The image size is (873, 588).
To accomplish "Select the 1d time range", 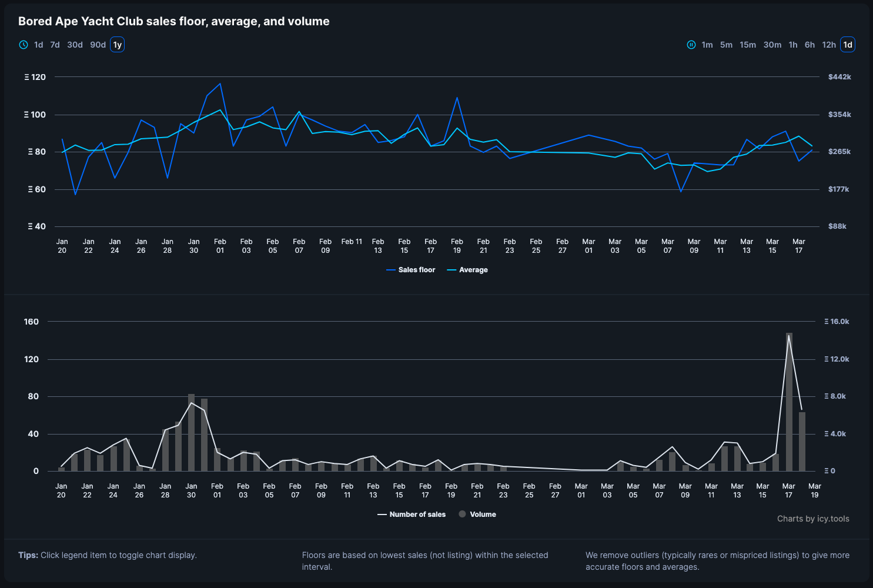I will pyautogui.click(x=39, y=45).
